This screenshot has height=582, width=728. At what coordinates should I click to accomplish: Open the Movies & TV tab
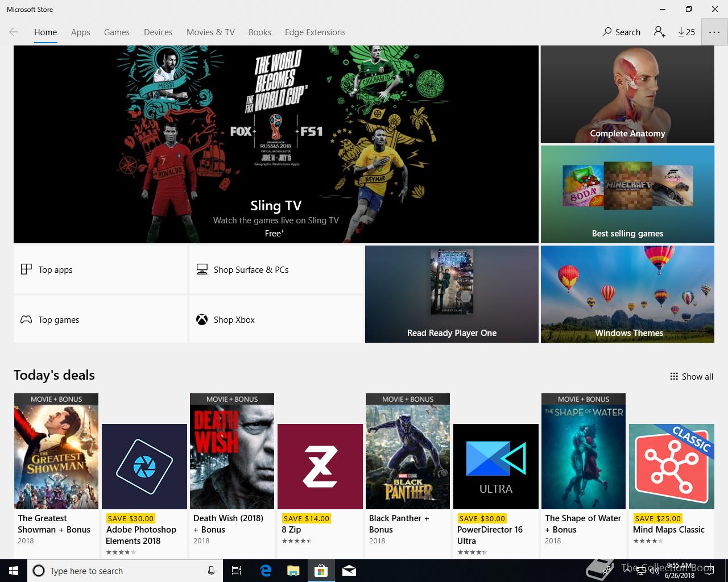[x=210, y=32]
